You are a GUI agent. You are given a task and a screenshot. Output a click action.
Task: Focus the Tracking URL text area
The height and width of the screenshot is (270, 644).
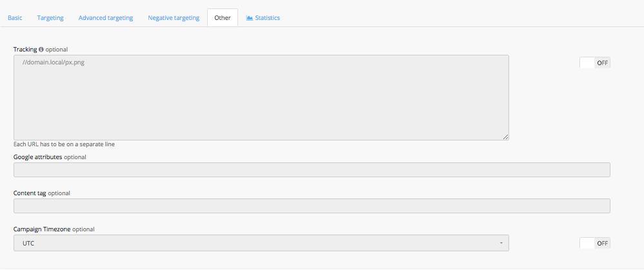261,97
